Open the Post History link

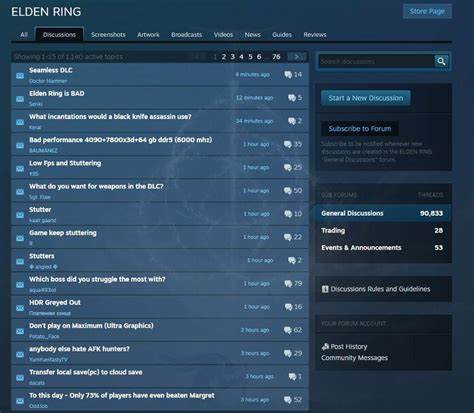pyautogui.click(x=349, y=347)
